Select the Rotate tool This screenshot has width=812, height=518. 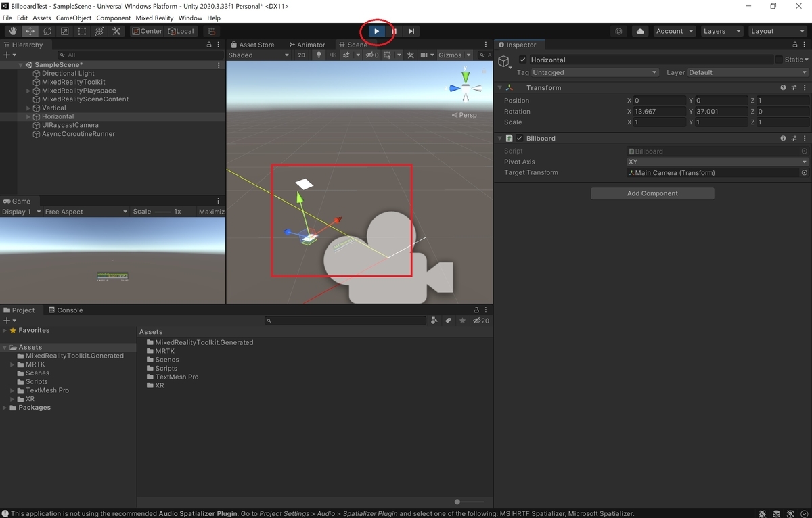(47, 31)
